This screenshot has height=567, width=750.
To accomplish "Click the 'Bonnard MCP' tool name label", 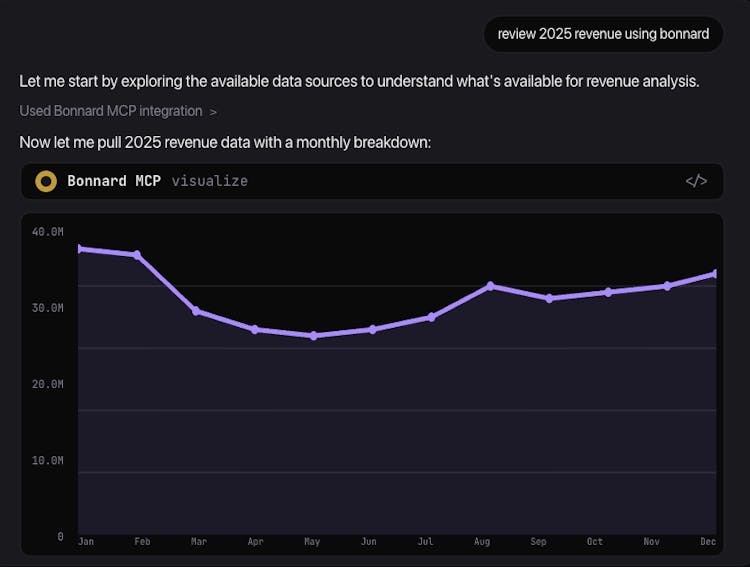I will tap(114, 181).
